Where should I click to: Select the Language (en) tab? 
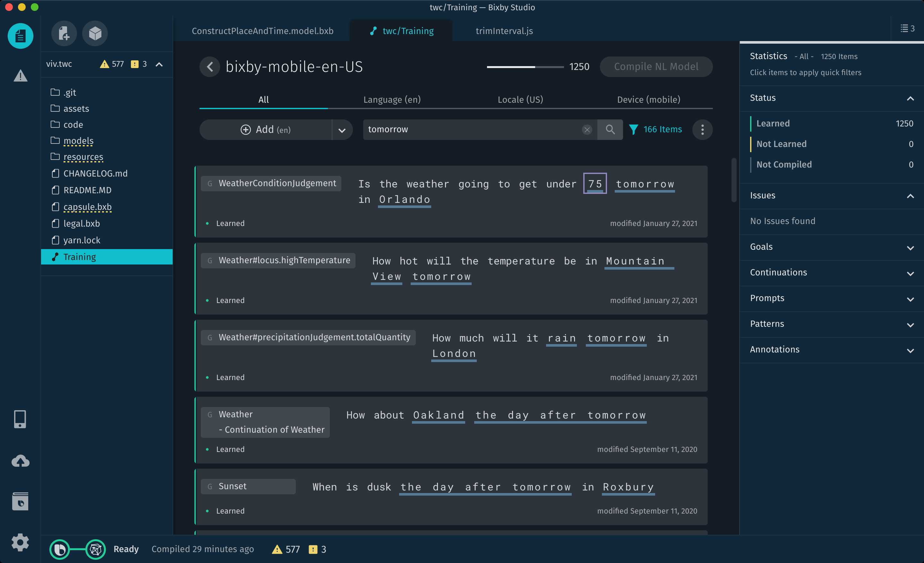pyautogui.click(x=392, y=100)
